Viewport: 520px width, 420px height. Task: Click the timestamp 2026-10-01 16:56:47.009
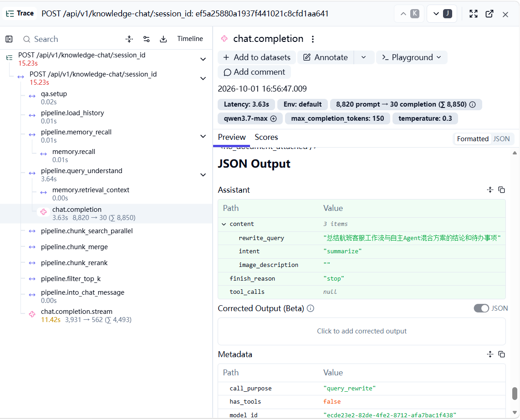click(x=262, y=89)
